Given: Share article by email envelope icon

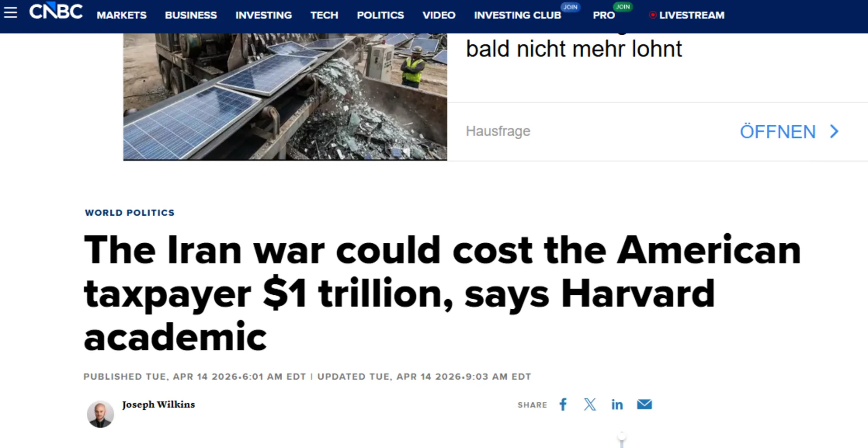Looking at the screenshot, I should (645, 404).
